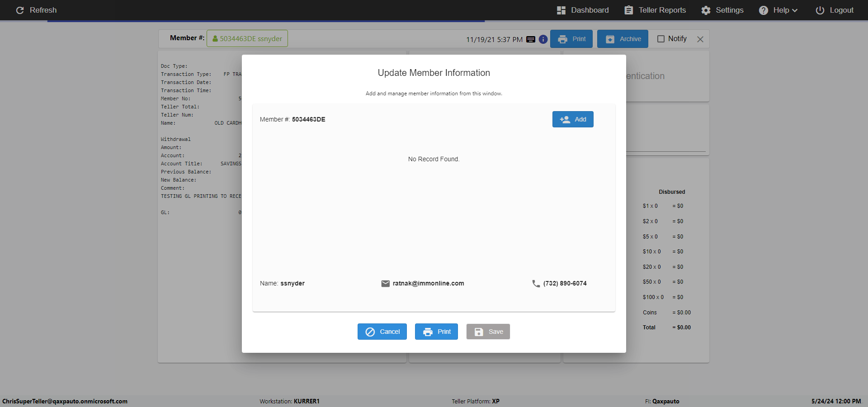Screen dimensions: 868x407
Task: Click the 5/24/24 12:00 PM clock
Action: pos(836,401)
